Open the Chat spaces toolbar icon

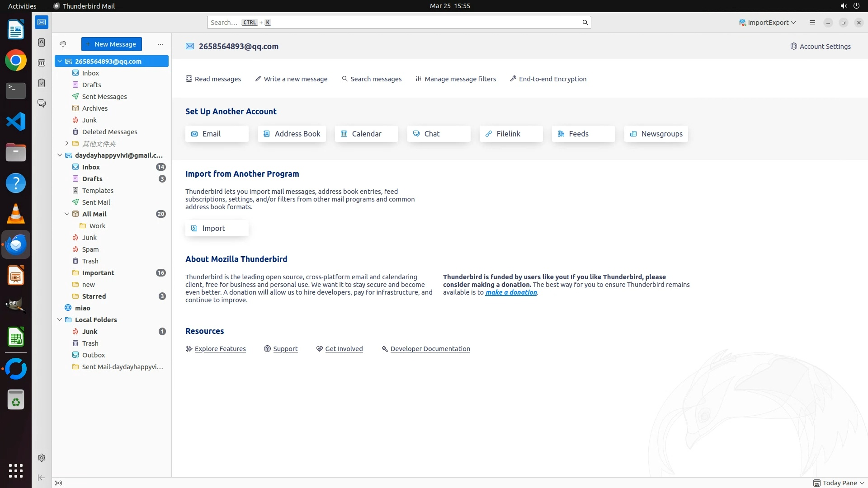(x=42, y=103)
